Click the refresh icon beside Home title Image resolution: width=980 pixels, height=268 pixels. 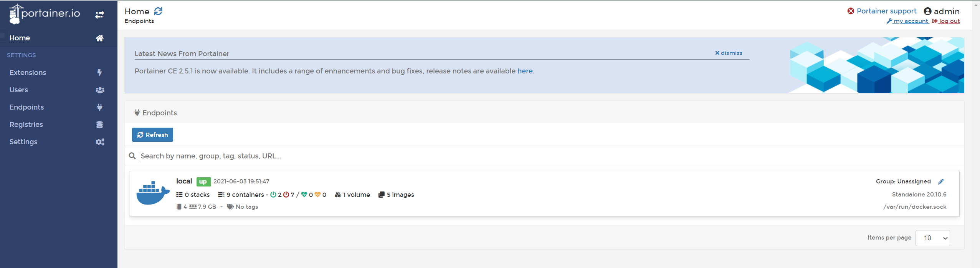(158, 11)
